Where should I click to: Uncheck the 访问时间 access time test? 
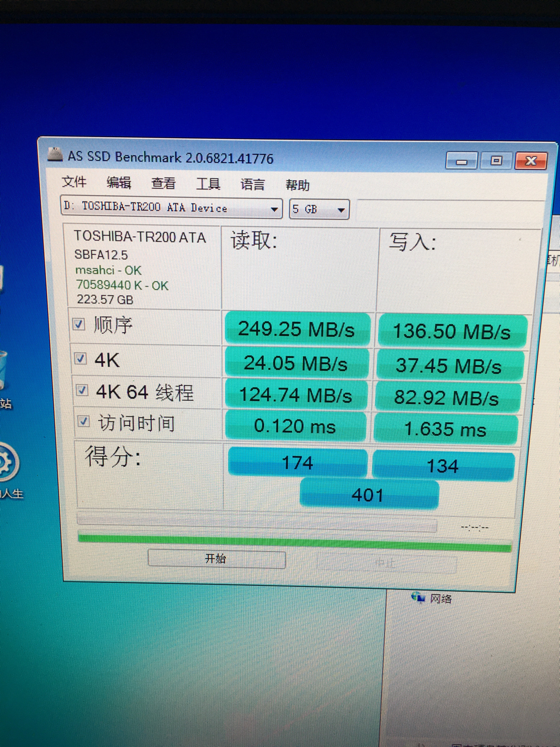pos(83,422)
